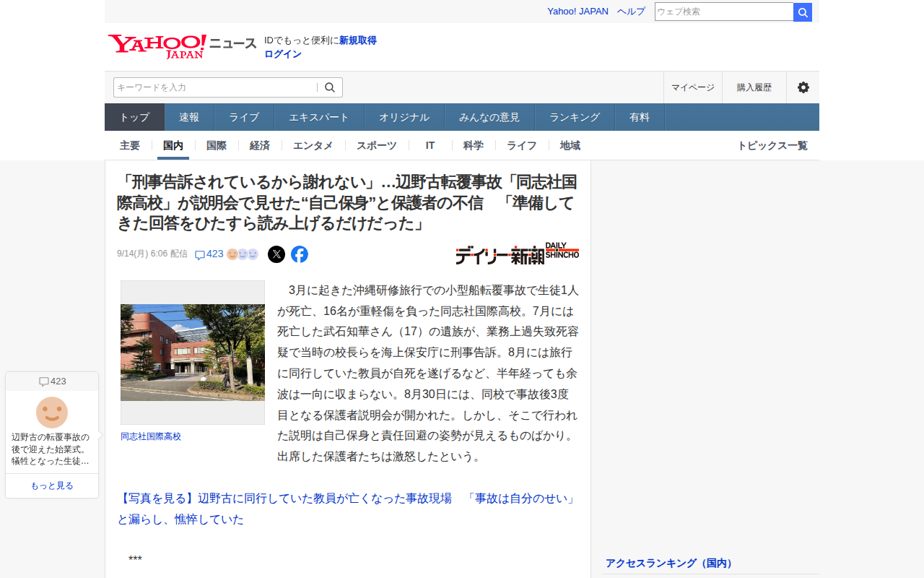Image resolution: width=924 pixels, height=578 pixels.
Task: Share article on X icon
Action: pos(276,254)
